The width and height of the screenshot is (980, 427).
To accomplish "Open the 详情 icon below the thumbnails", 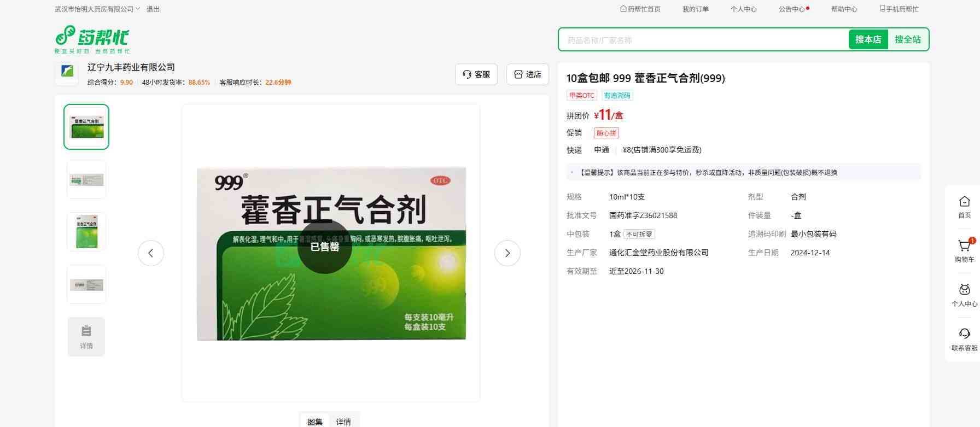I will pos(86,337).
